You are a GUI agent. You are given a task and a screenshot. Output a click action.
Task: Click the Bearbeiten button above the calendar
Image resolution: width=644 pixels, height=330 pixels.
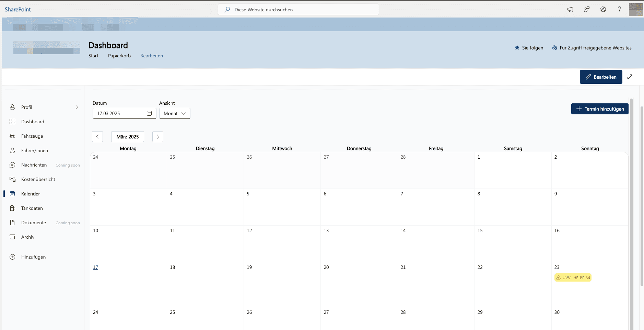[600, 77]
